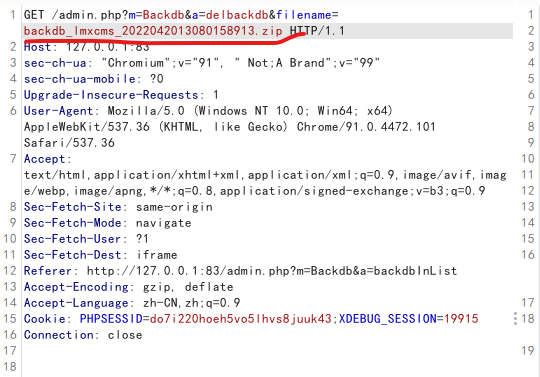Click the close value of Connection

point(125,335)
